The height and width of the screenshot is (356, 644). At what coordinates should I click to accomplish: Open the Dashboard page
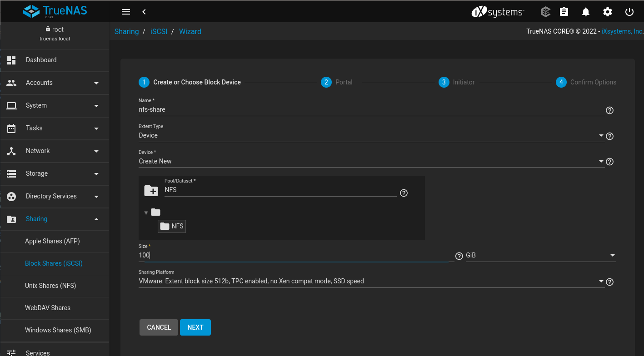pos(55,60)
